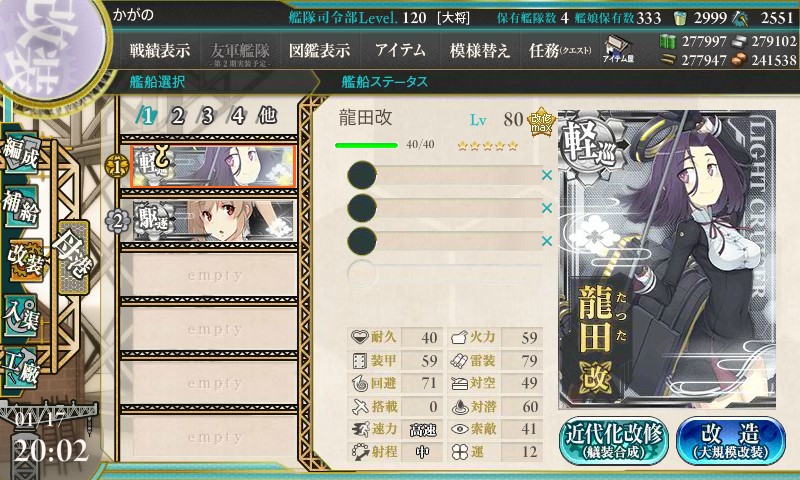Open the 補給 resupply sidebar icon

tap(21, 206)
